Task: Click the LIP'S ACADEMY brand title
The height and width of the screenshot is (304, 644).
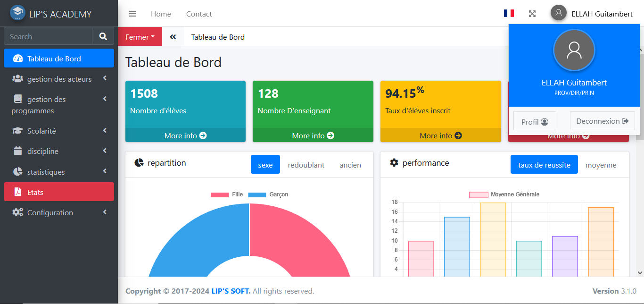Action: (60, 14)
